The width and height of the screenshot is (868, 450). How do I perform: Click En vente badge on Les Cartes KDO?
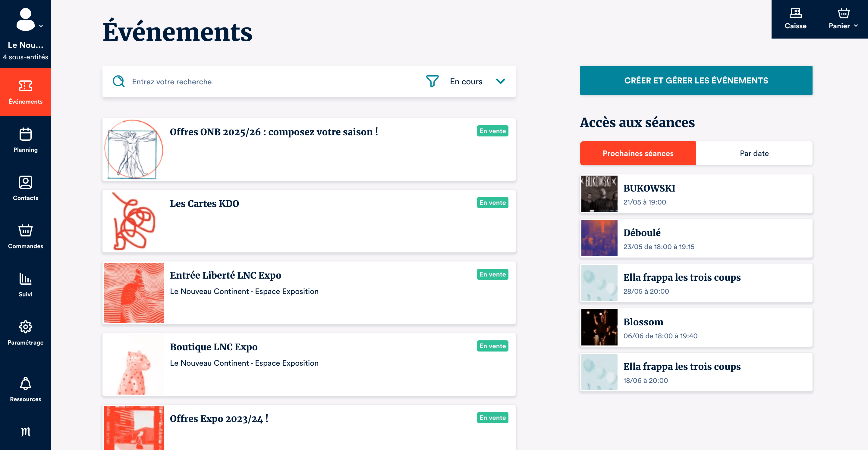pos(492,203)
